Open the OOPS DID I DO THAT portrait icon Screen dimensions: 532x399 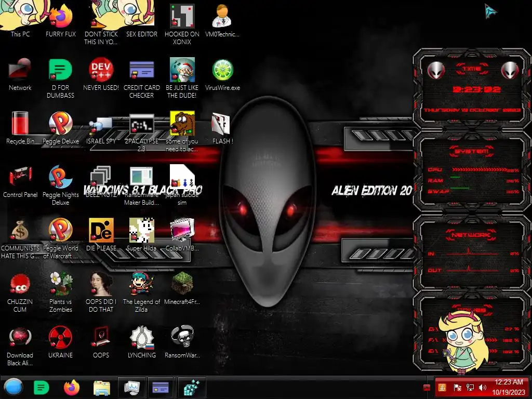coord(101,292)
